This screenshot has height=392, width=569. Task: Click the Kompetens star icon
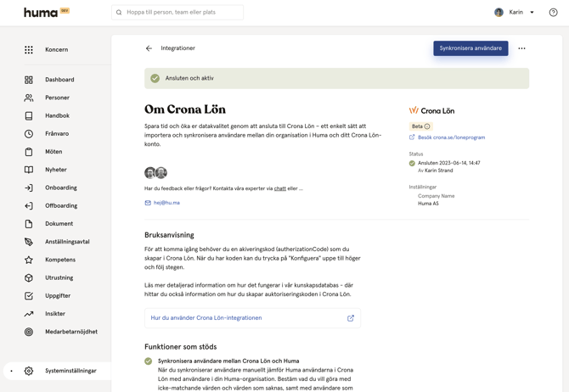tap(29, 260)
